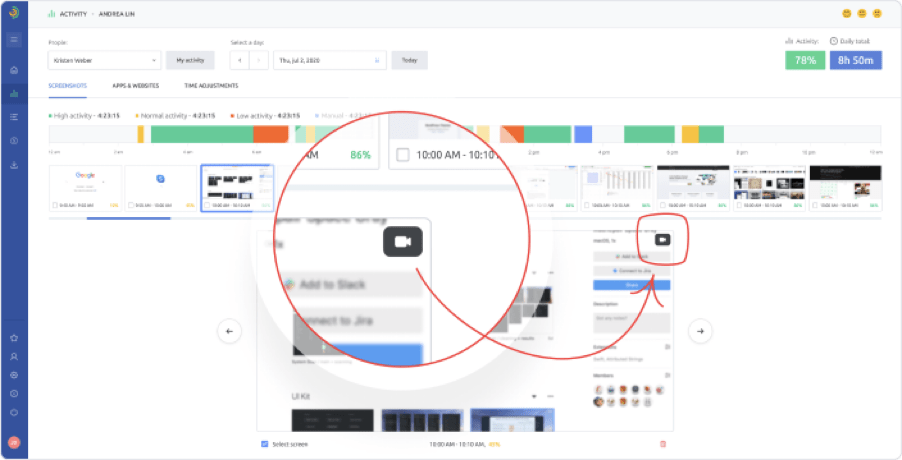Click the Description notes field in right panel

(632, 323)
